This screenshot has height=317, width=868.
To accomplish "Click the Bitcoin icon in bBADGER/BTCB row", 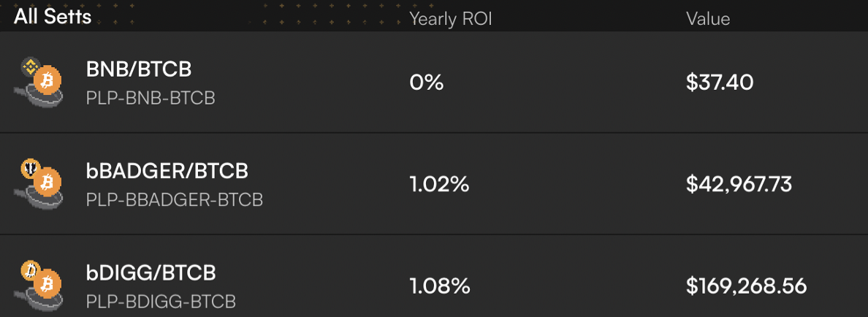I will (47, 182).
